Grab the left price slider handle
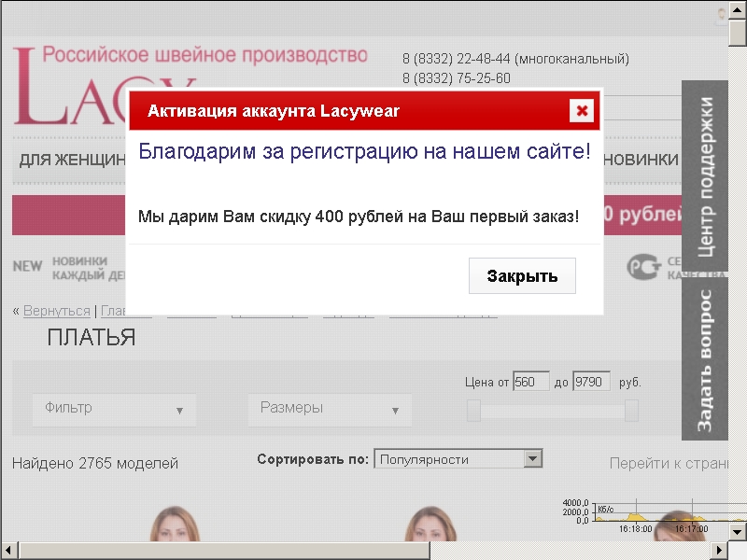 coord(473,410)
